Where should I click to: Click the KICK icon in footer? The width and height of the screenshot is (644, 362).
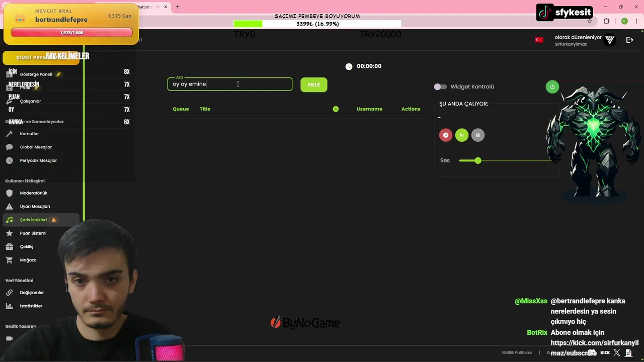pos(605,353)
